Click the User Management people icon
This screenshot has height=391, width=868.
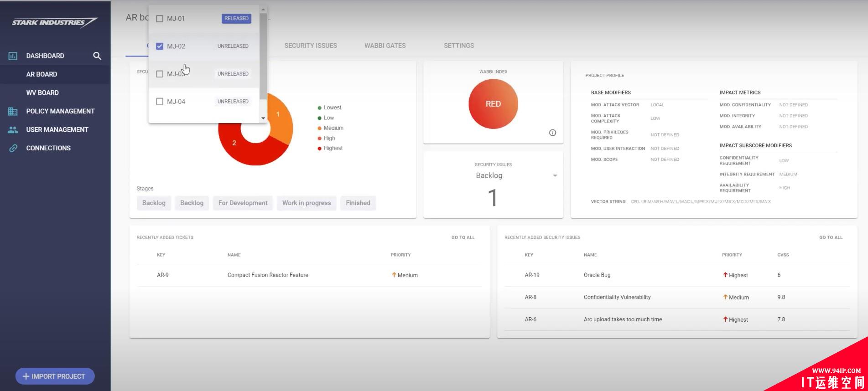tap(13, 130)
